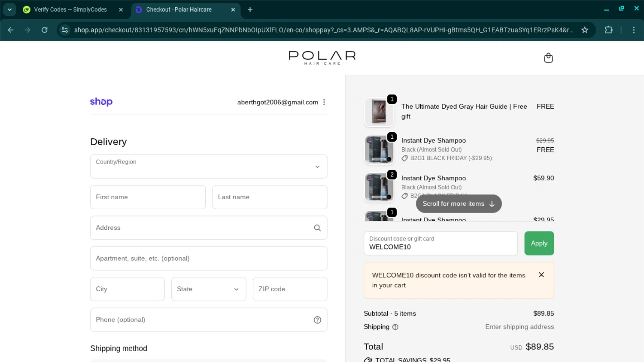
Task: Click the shipping info question icon
Action: click(395, 327)
